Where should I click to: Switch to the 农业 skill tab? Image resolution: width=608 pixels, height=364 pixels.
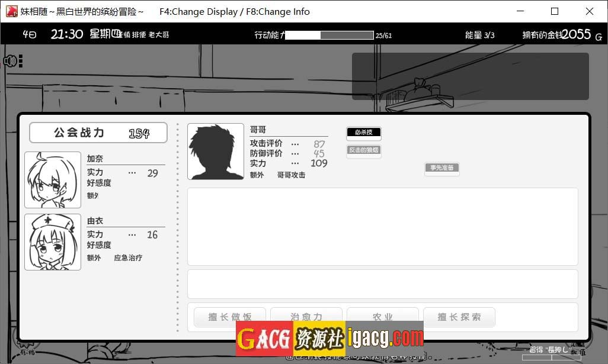[x=383, y=317]
